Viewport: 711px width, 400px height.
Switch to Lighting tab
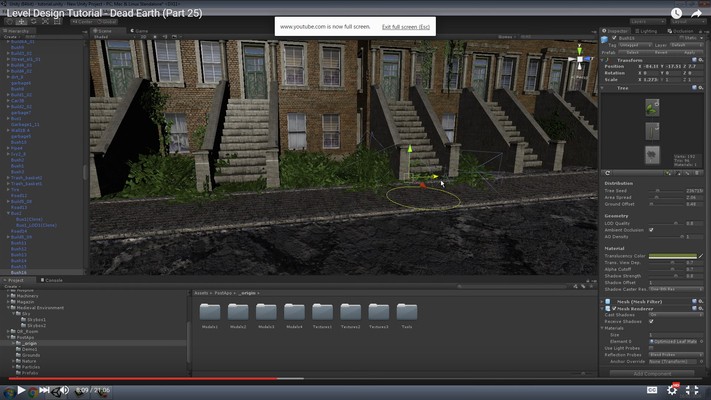(x=646, y=31)
